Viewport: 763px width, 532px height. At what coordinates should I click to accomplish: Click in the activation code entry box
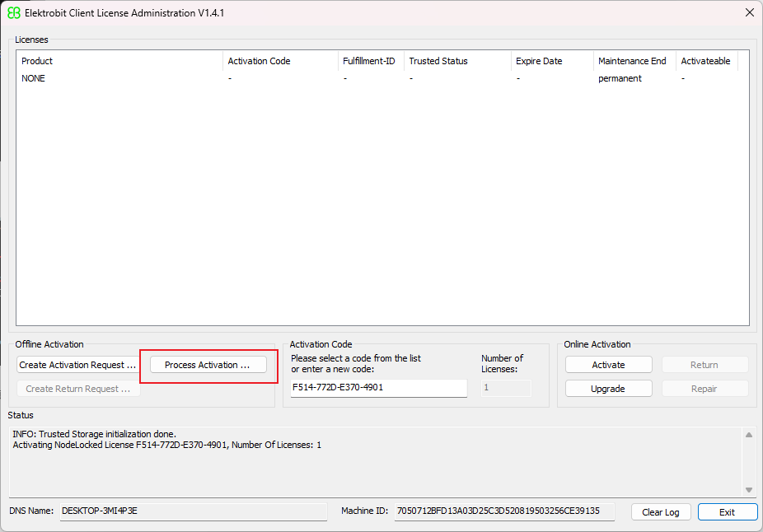click(x=371, y=387)
